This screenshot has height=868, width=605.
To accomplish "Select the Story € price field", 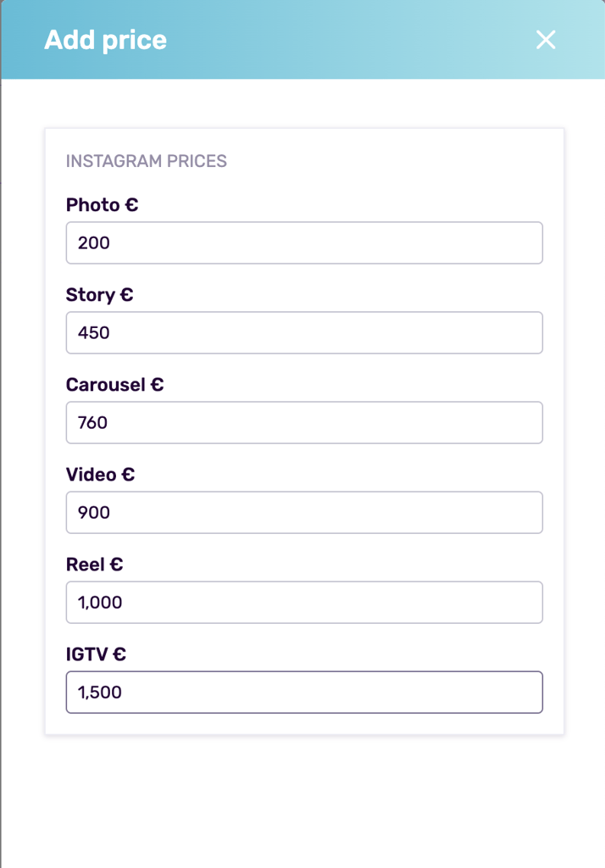I will 304,332.
